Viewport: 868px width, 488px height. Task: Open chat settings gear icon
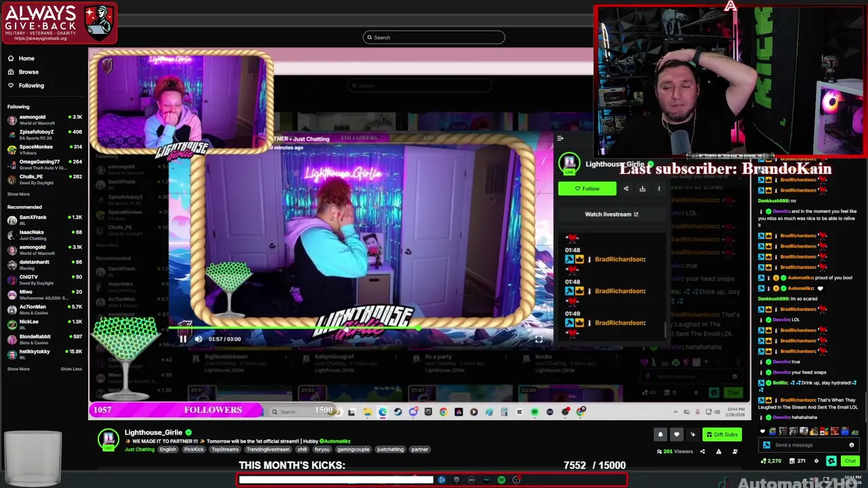pyautogui.click(x=816, y=461)
